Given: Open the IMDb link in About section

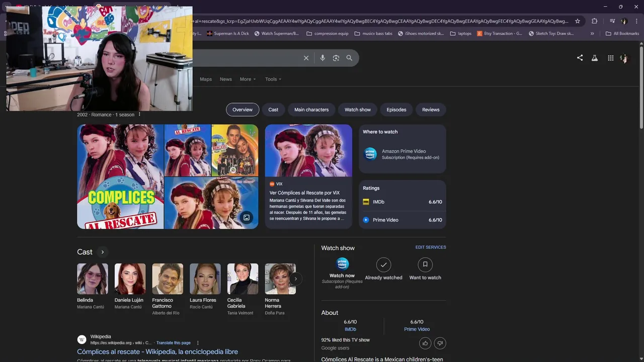Looking at the screenshot, I should [x=350, y=329].
